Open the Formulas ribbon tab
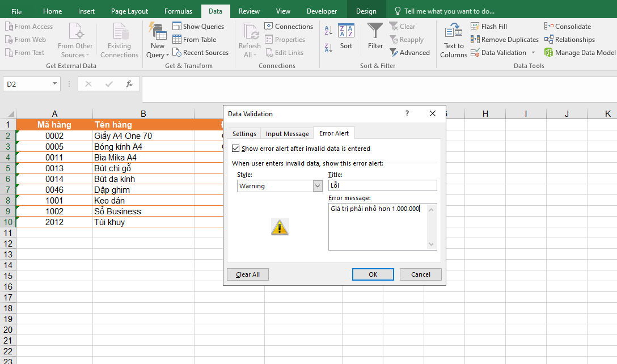Image resolution: width=617 pixels, height=364 pixels. point(178,11)
